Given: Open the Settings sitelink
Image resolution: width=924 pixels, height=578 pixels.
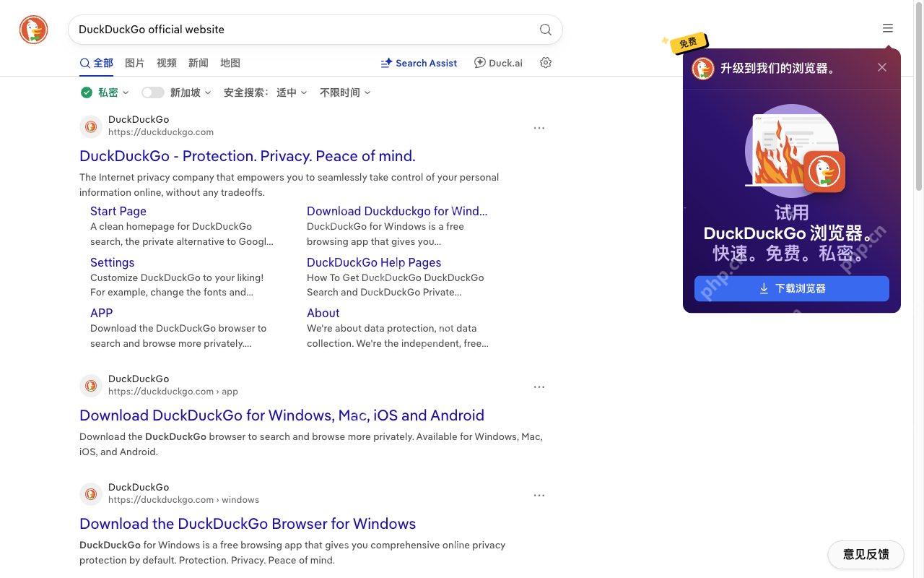Looking at the screenshot, I should [112, 262].
